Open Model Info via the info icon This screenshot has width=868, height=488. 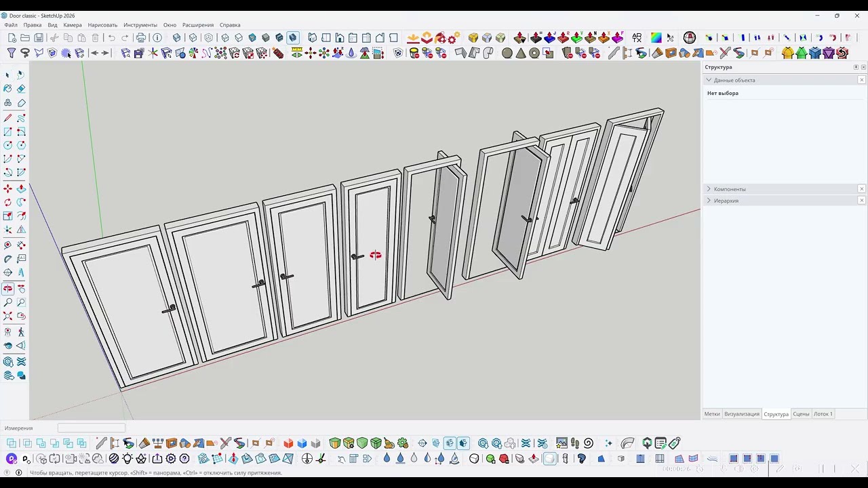pyautogui.click(x=157, y=38)
